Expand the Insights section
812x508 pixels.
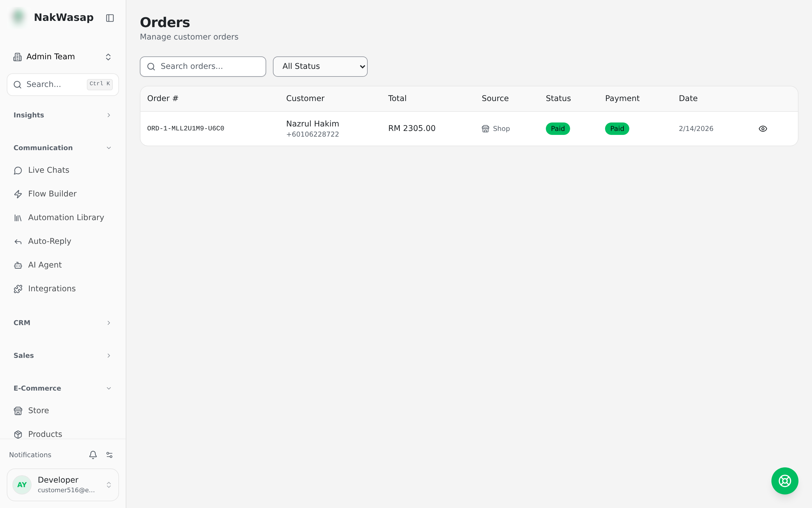pos(63,115)
